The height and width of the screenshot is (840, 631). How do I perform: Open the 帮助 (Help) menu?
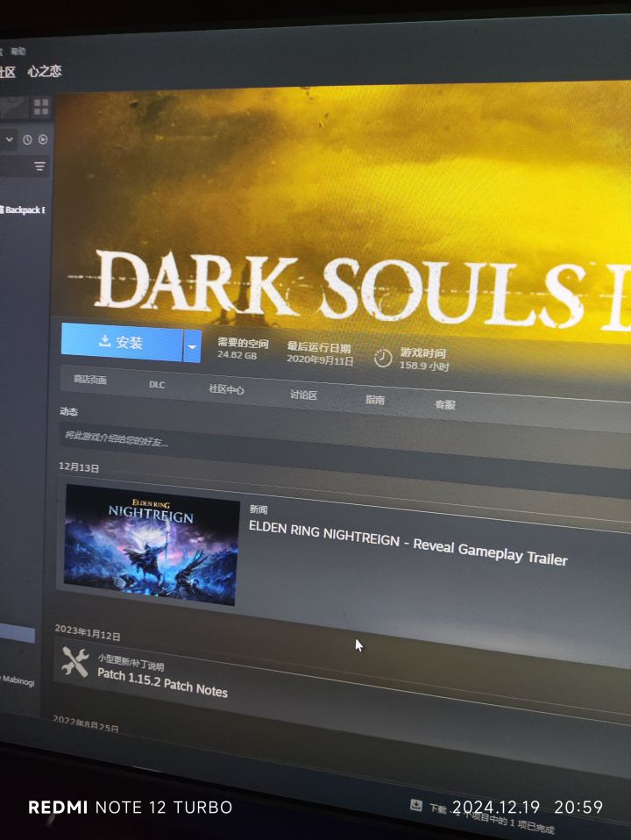[x=18, y=52]
